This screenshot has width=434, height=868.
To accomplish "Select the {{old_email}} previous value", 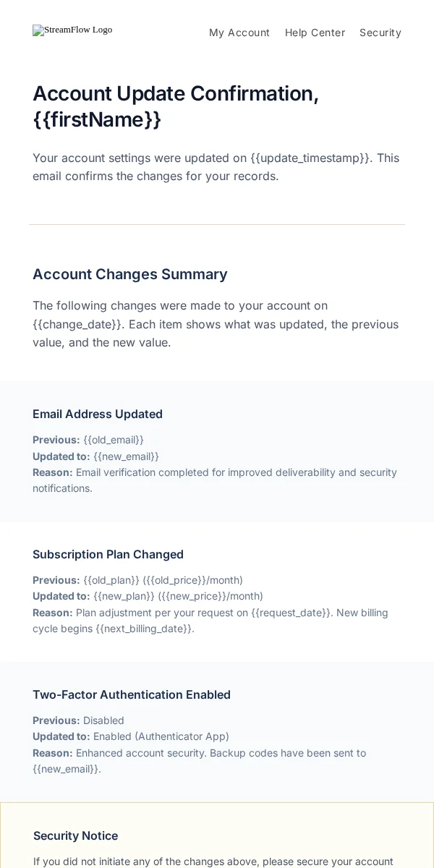I will (114, 440).
